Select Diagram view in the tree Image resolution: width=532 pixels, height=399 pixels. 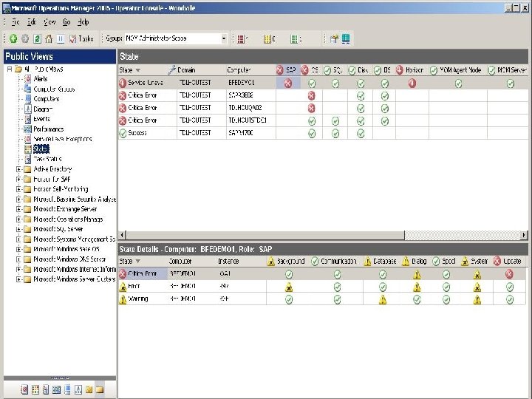43,109
